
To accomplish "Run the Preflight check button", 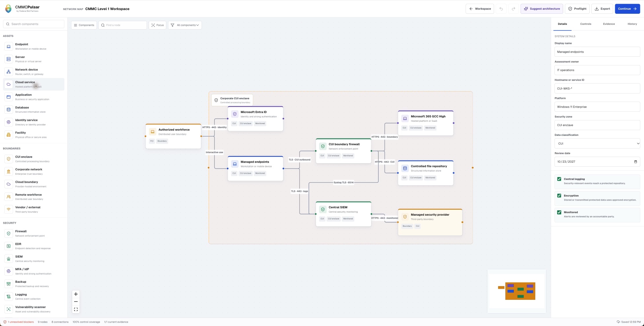I will click(x=577, y=9).
